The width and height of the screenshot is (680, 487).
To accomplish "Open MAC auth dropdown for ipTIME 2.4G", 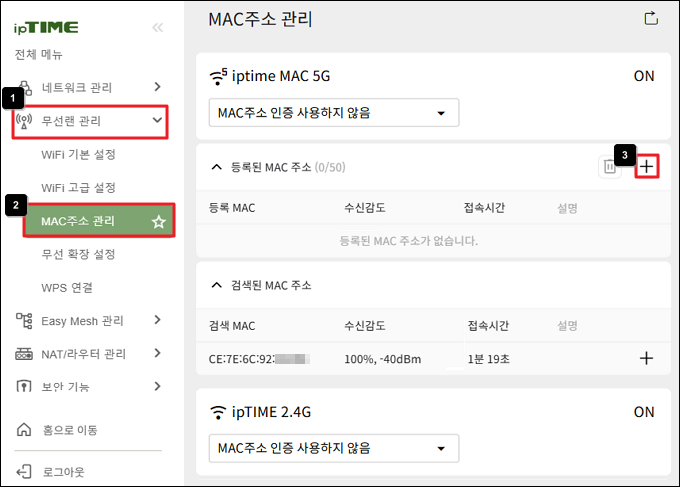I will tap(333, 448).
